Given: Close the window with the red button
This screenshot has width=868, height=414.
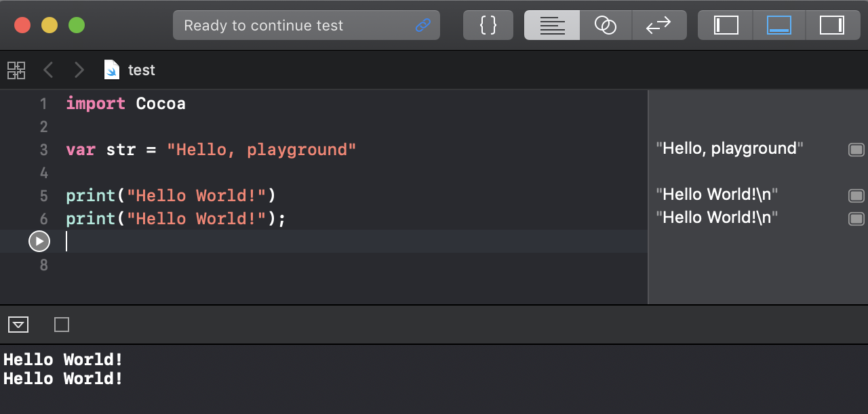Looking at the screenshot, I should coord(22,25).
